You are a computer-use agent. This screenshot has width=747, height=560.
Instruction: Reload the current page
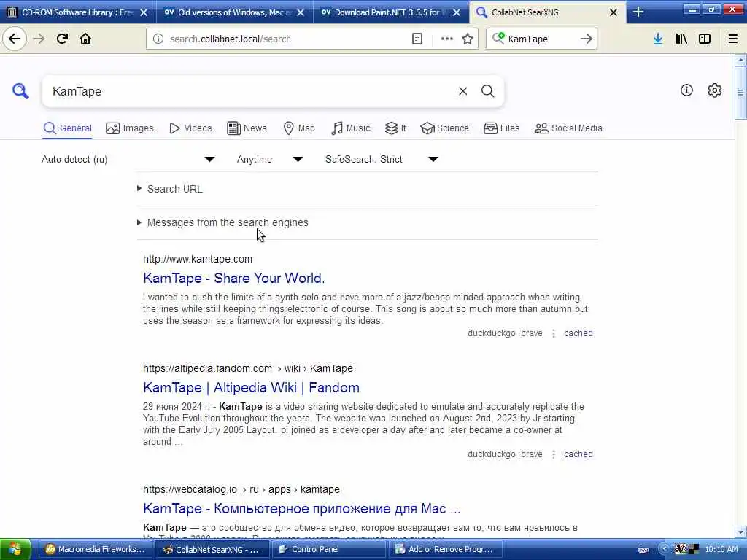[62, 39]
